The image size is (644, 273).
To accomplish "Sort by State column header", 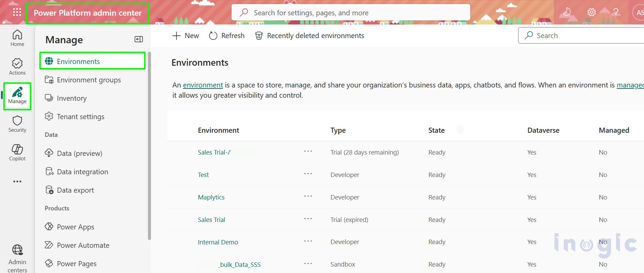I will click(x=437, y=130).
